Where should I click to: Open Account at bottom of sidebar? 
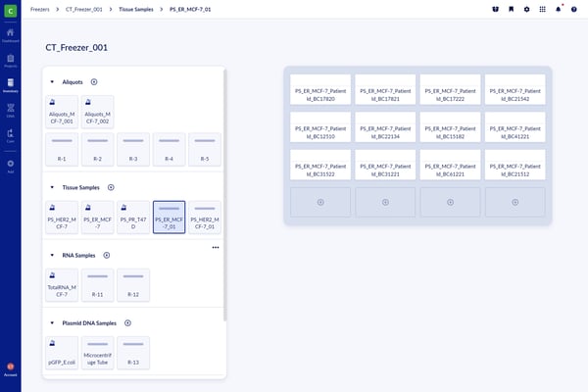(x=10, y=368)
